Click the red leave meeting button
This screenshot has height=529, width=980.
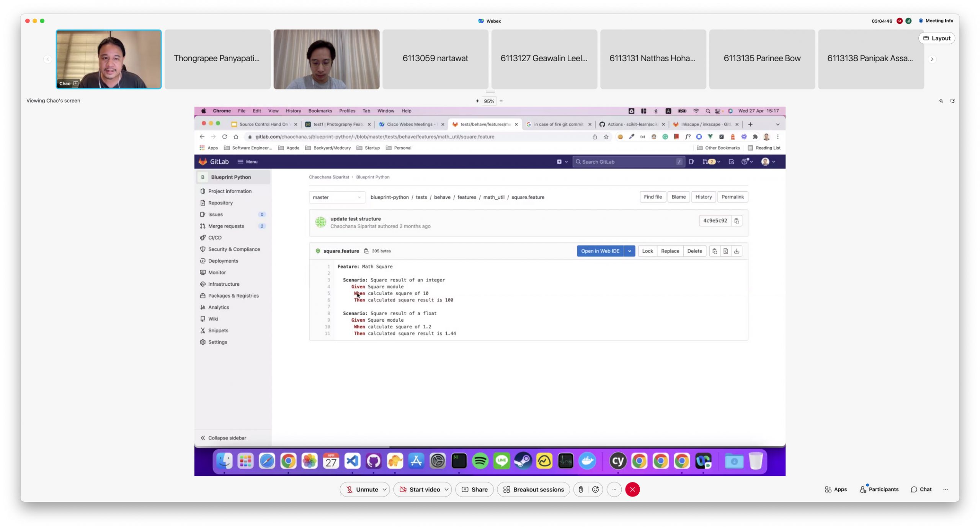[632, 489]
